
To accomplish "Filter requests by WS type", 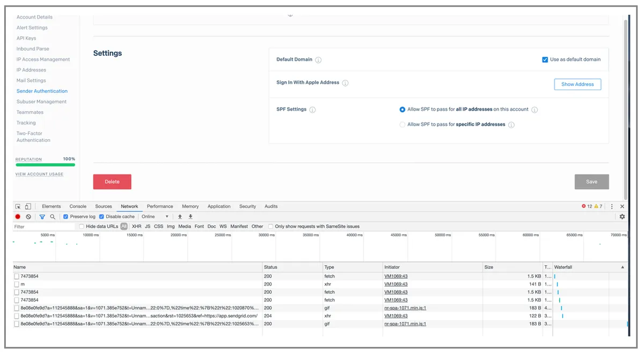I will 223,227.
